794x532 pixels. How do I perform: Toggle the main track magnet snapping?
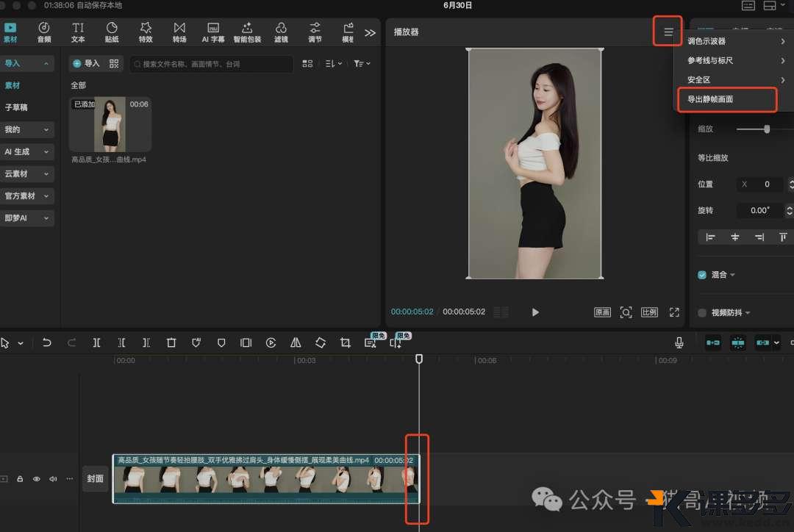713,342
